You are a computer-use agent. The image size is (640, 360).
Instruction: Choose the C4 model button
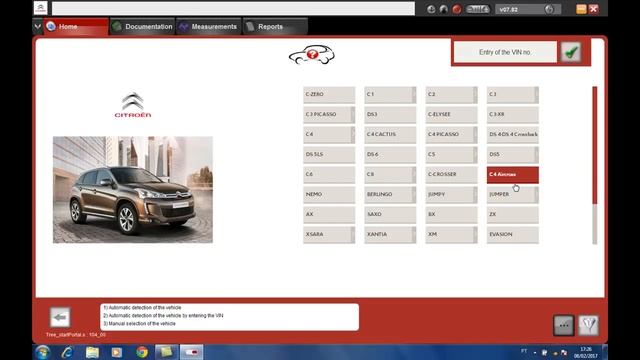tap(329, 134)
